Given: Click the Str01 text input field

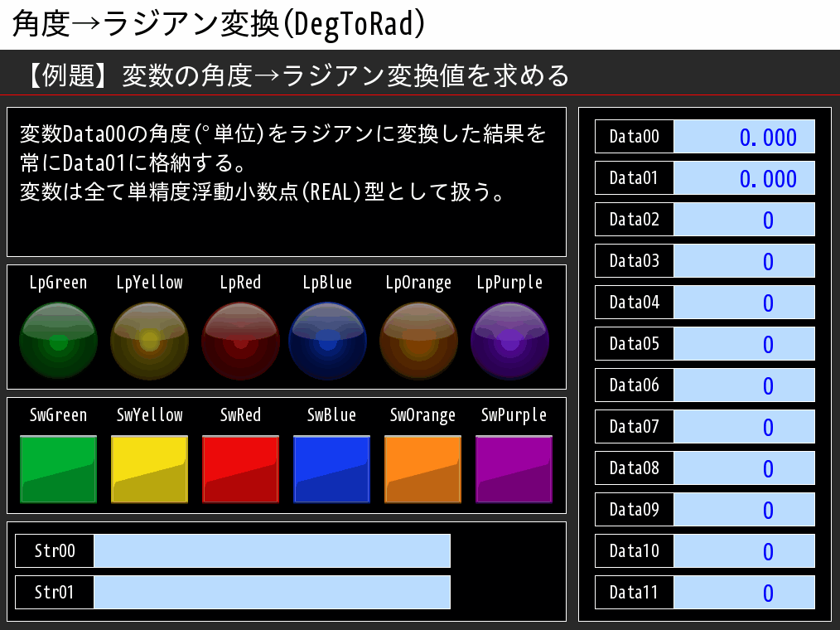Looking at the screenshot, I should pos(273,593).
